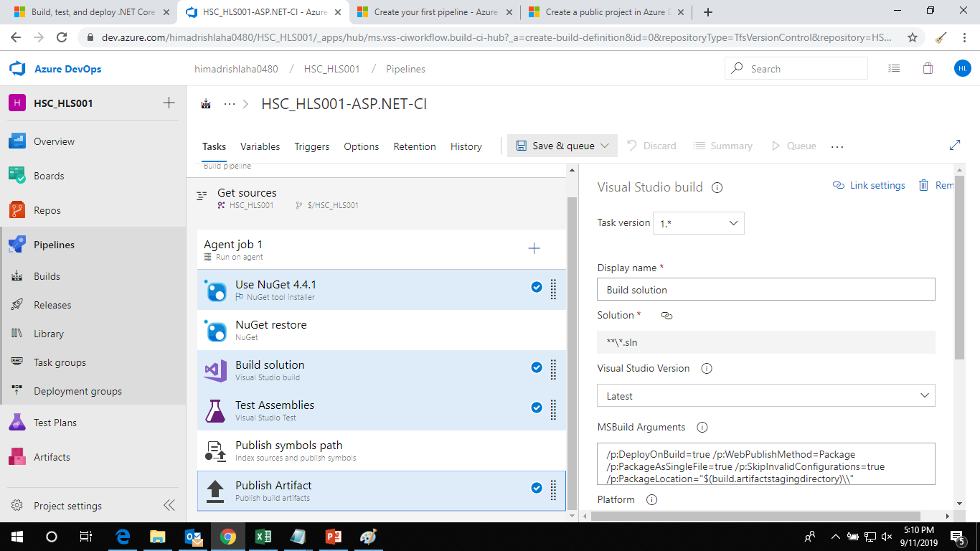Toggle enabled state of Use NuGet 4.4.1
The width and height of the screenshot is (980, 551).
[x=537, y=286]
